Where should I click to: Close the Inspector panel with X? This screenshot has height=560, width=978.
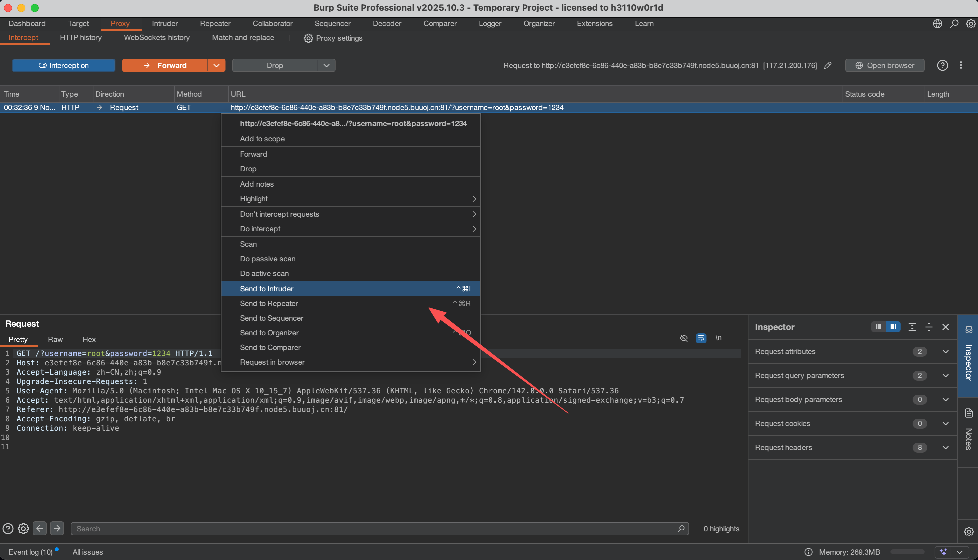945,327
